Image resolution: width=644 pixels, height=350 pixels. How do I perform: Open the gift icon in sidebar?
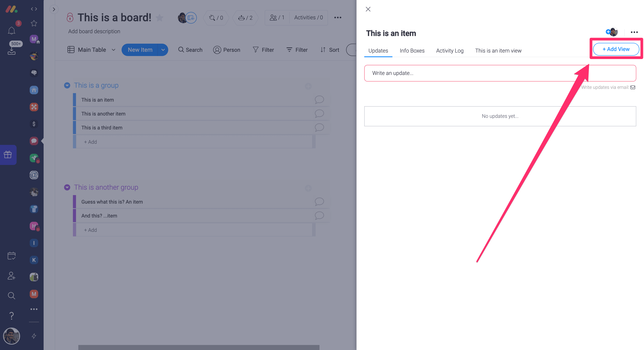pyautogui.click(x=8, y=155)
